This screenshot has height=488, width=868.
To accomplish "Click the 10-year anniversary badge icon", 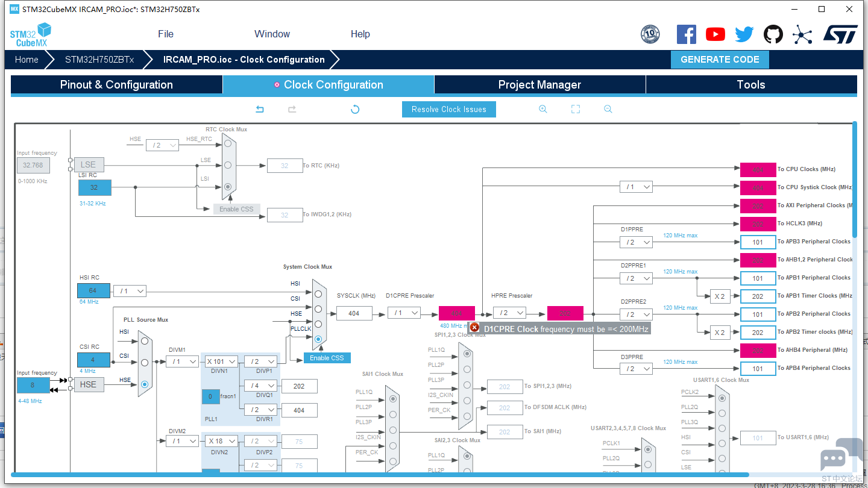I will 650,34.
